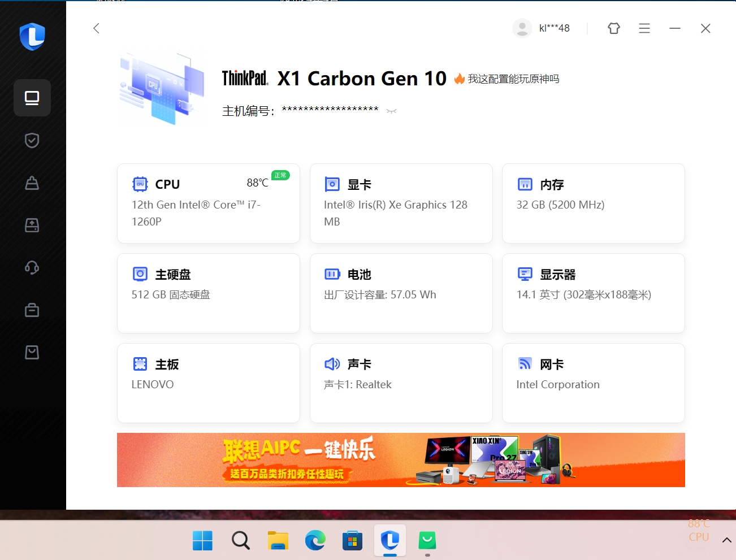Click Lenovo PC Manager taskbar icon
The width and height of the screenshot is (736, 560).
click(x=390, y=541)
